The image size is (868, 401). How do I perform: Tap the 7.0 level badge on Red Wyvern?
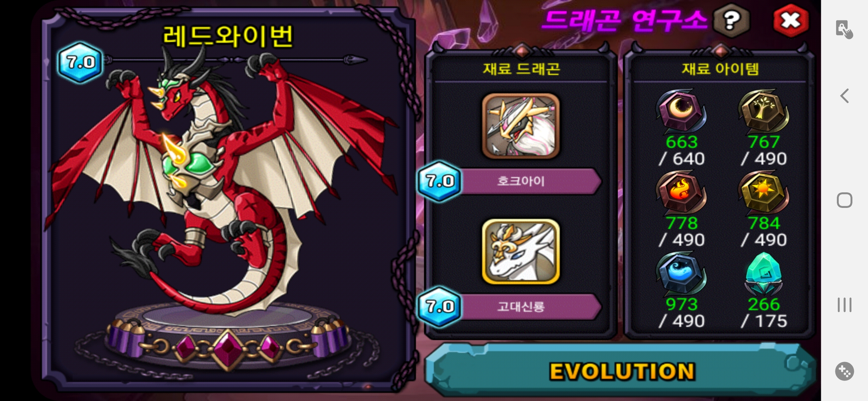pyautogui.click(x=80, y=62)
